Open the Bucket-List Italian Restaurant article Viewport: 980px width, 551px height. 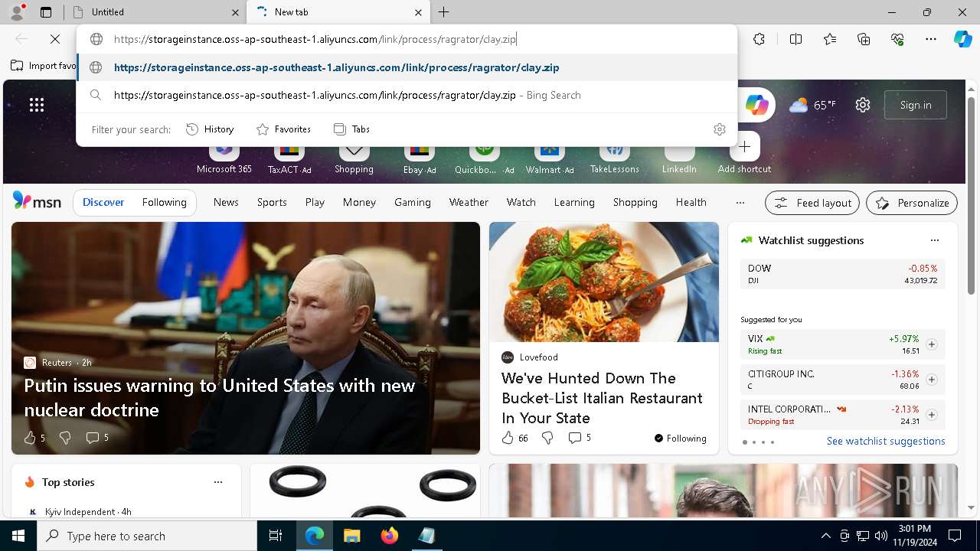point(602,398)
